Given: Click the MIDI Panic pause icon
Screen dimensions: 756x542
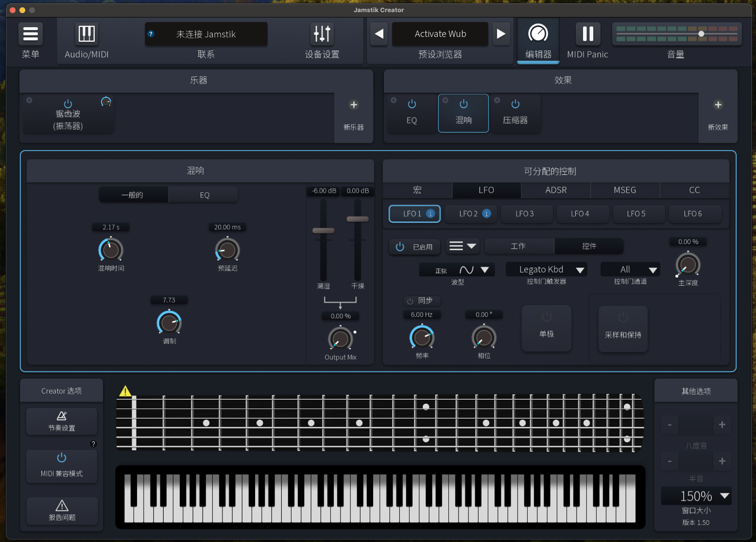Looking at the screenshot, I should click(x=587, y=34).
